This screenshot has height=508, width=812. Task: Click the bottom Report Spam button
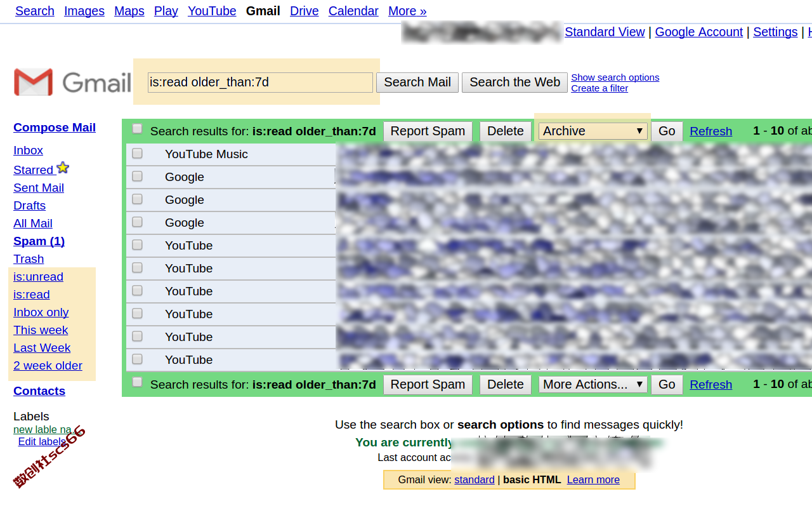pyautogui.click(x=428, y=384)
